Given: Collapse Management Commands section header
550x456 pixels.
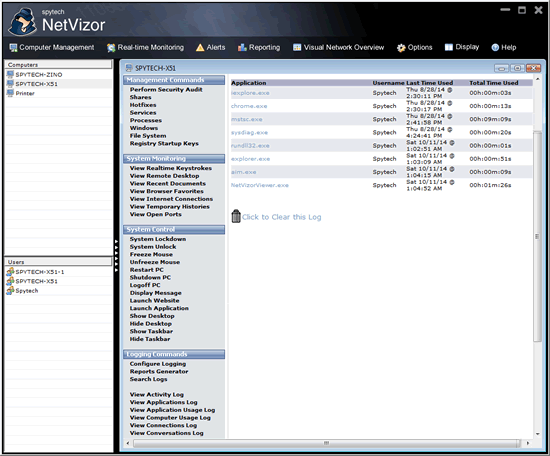Looking at the screenshot, I should [x=174, y=80].
